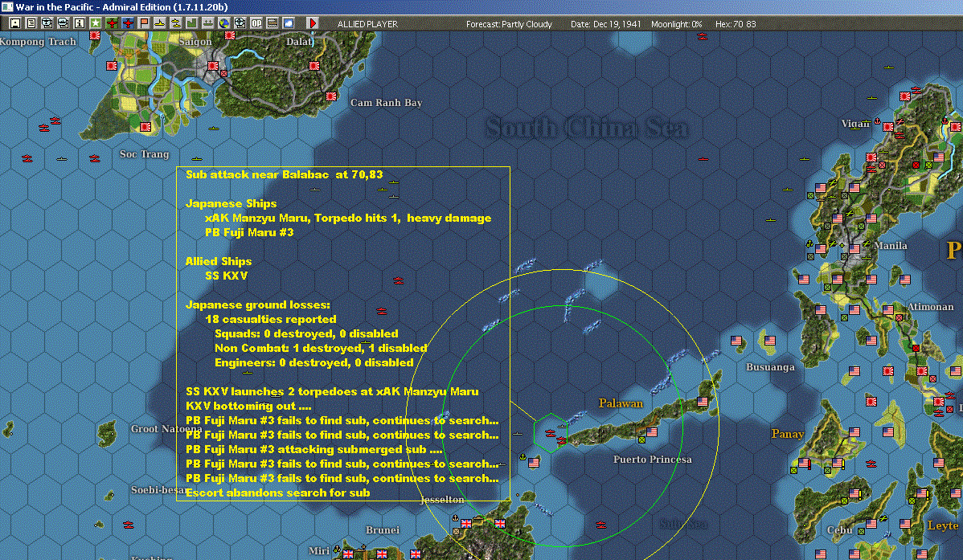
Task: Click the orange flag bases icon
Action: coord(144,23)
